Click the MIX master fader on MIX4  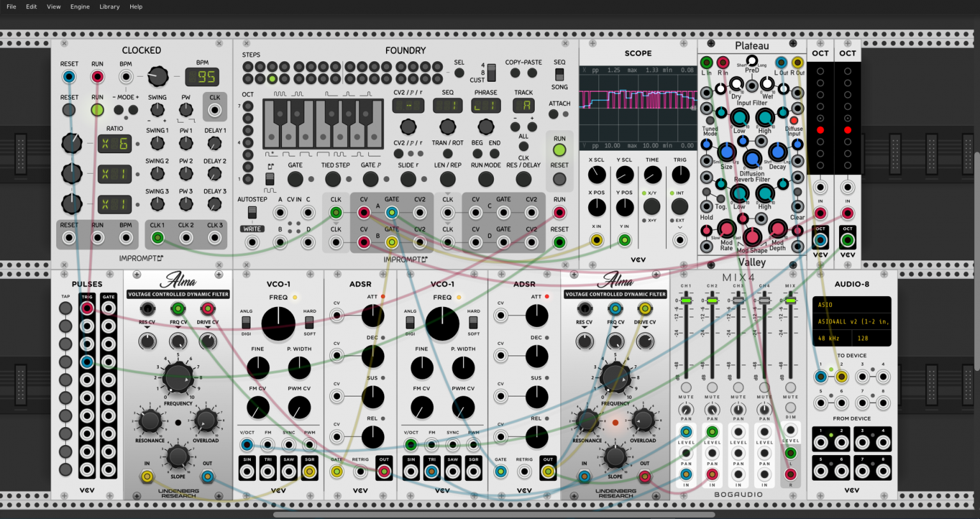791,300
